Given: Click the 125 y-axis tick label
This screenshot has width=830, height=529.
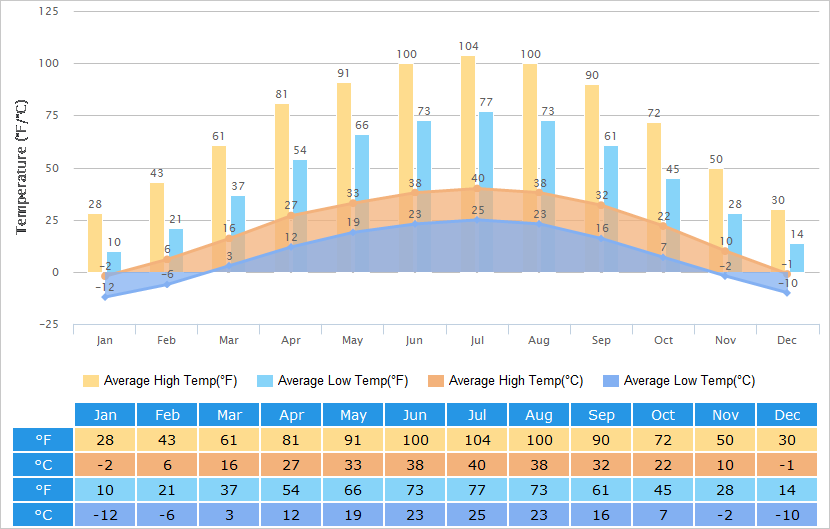Looking at the screenshot, I should pos(49,11).
